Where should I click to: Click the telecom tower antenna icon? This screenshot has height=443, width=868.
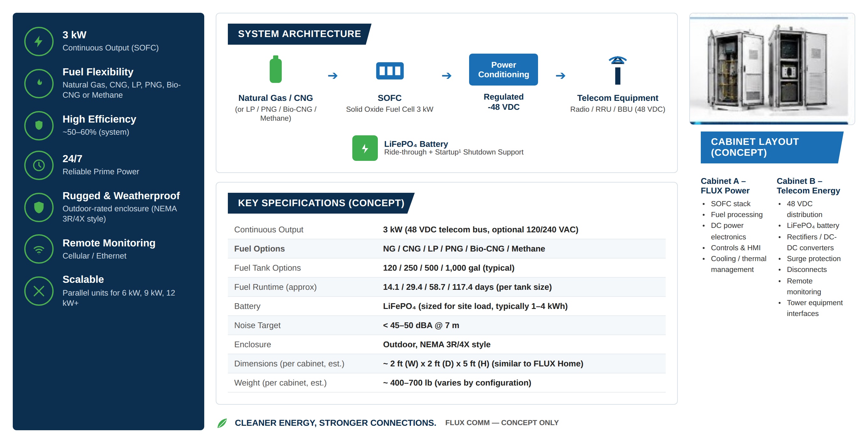pos(617,70)
